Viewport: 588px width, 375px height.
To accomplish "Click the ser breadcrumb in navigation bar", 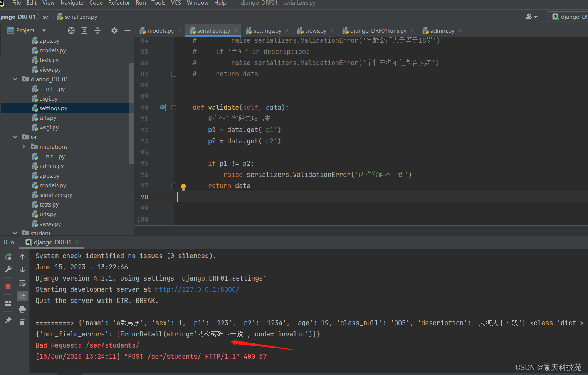I will point(46,17).
